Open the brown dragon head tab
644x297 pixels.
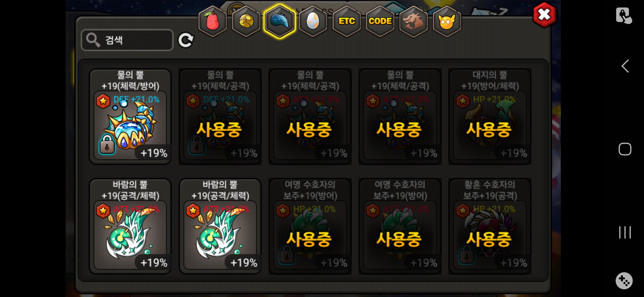[413, 21]
